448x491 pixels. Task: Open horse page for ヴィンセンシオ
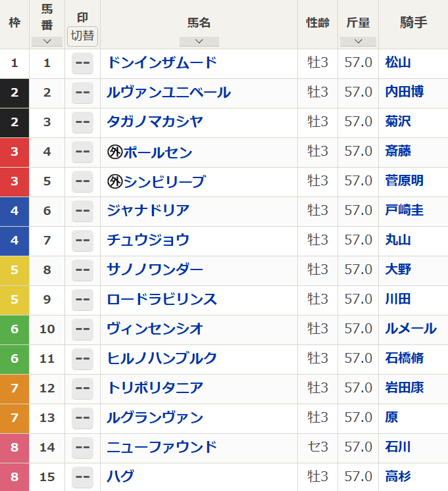click(x=155, y=329)
